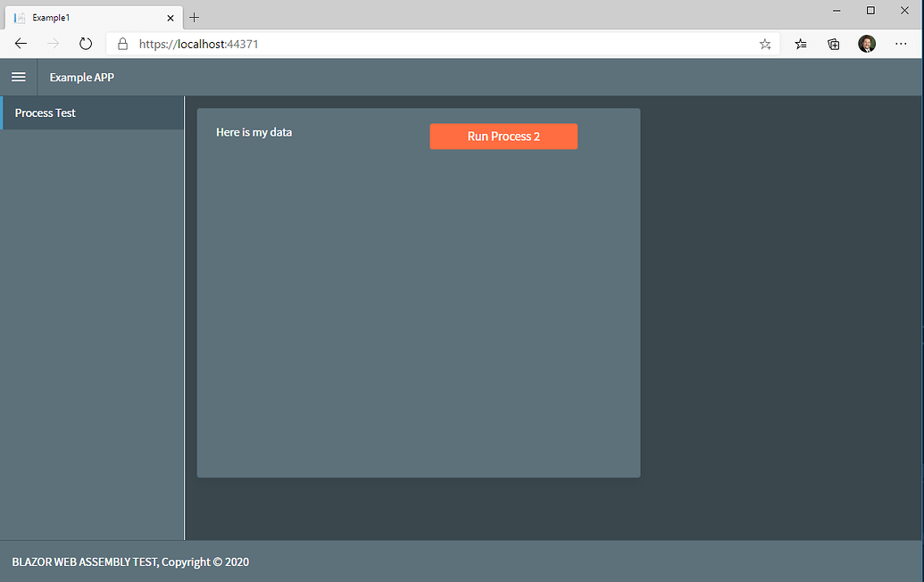
Task: Open the Favorites list icon
Action: (x=799, y=43)
